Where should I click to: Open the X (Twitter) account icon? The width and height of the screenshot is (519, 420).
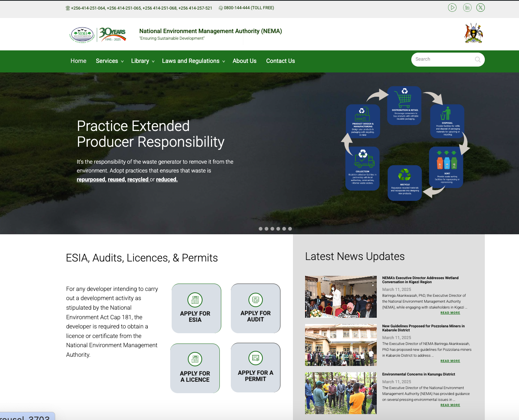pyautogui.click(x=480, y=7)
